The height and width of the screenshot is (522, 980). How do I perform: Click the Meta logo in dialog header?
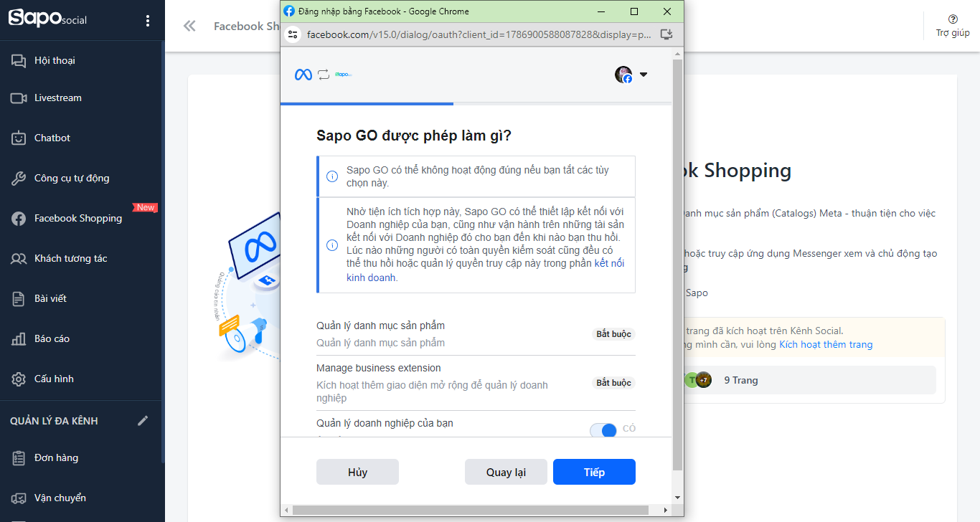pos(303,75)
